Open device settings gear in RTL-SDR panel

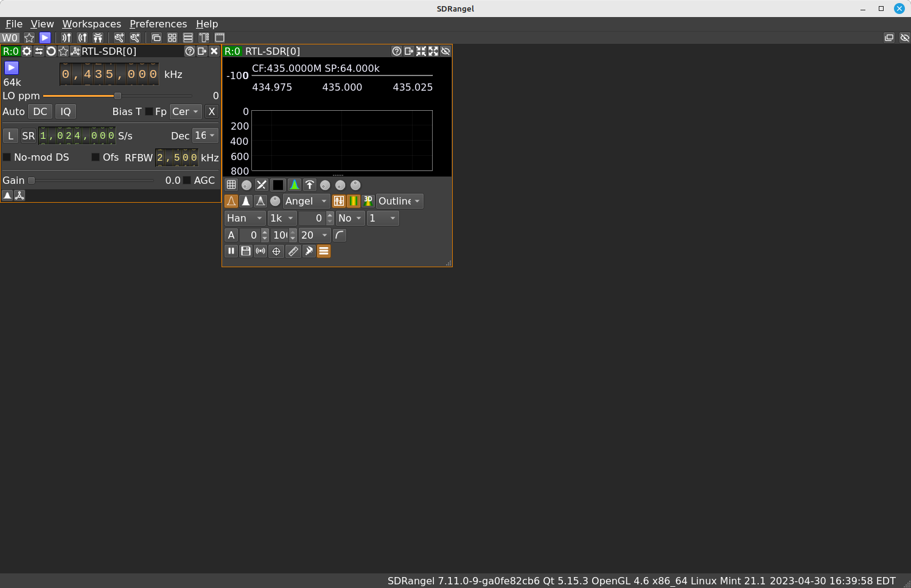[27, 51]
